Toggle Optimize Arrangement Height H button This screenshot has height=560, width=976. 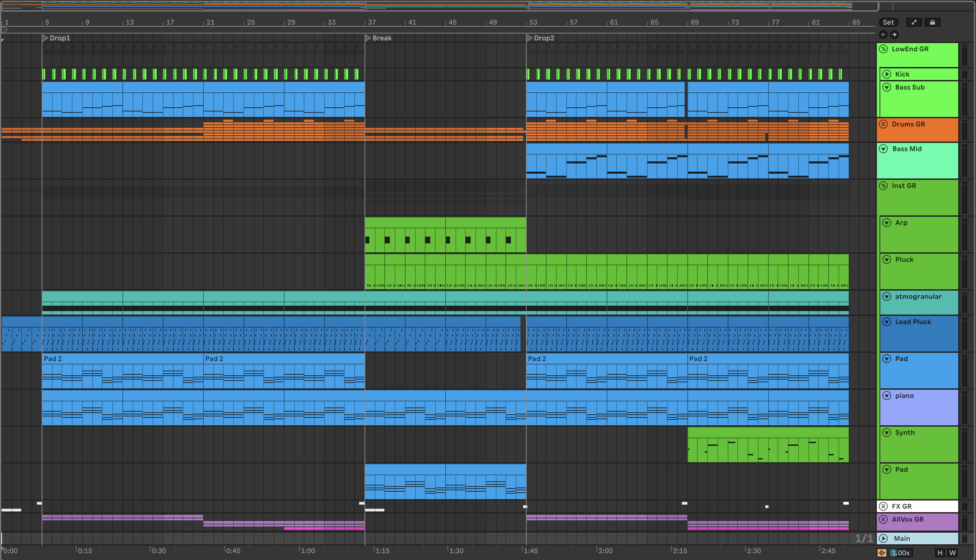[x=940, y=553]
